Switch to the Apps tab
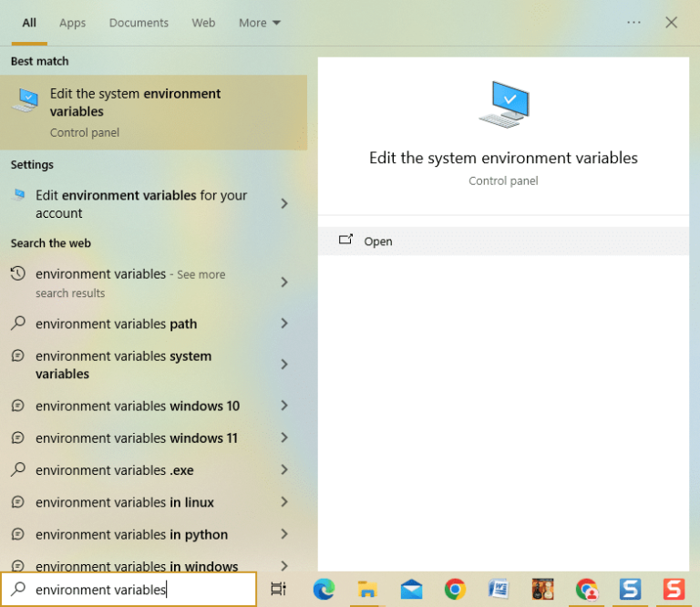The image size is (700, 607). point(72,23)
